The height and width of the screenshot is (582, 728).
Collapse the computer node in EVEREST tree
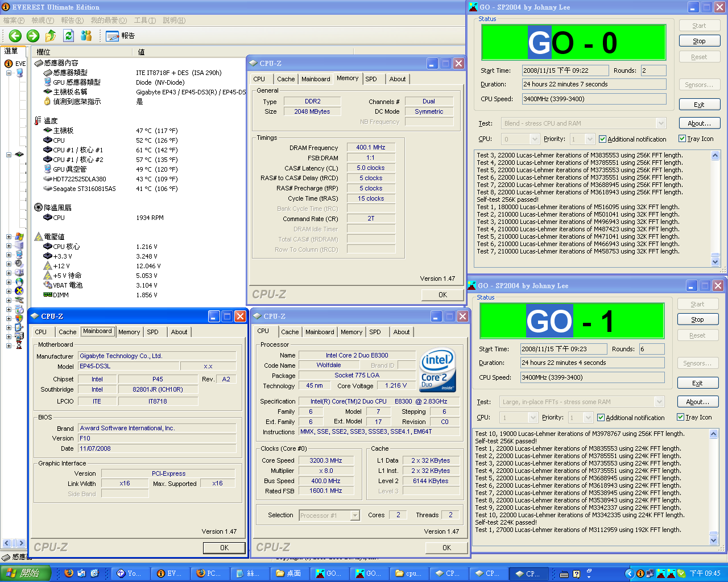coord(9,73)
